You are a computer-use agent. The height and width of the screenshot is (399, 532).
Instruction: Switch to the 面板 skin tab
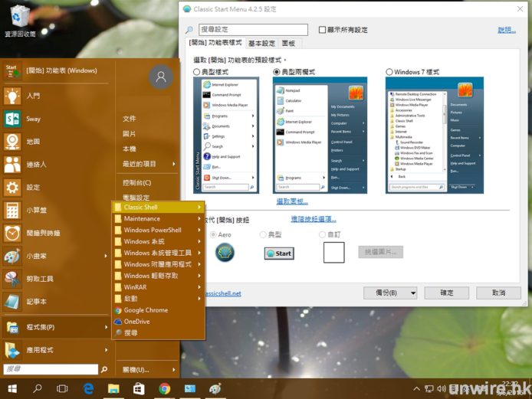point(289,44)
